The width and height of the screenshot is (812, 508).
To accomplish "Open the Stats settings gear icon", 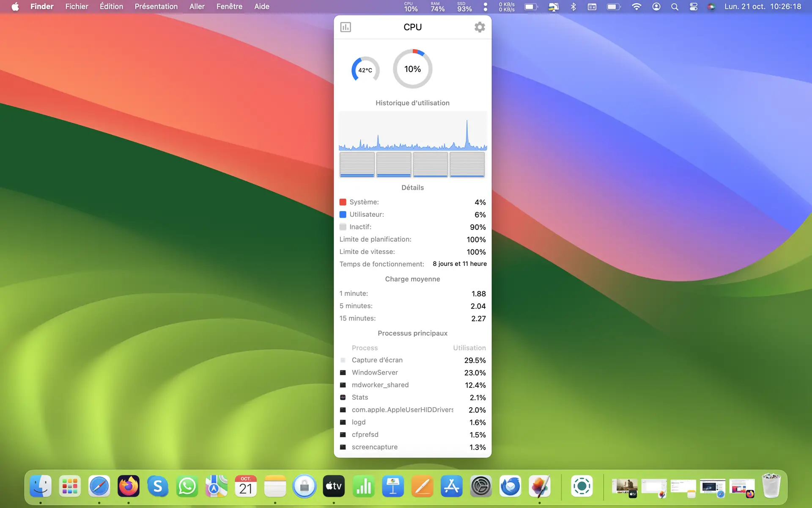I will [x=479, y=27].
